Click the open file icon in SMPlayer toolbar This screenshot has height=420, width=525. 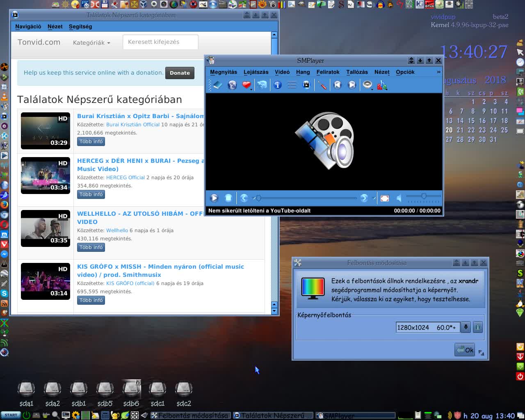[x=217, y=85]
